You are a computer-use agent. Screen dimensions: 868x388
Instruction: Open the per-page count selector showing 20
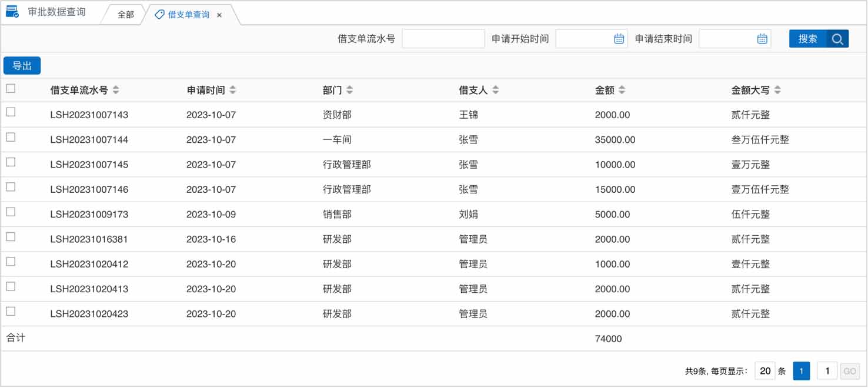coord(765,371)
